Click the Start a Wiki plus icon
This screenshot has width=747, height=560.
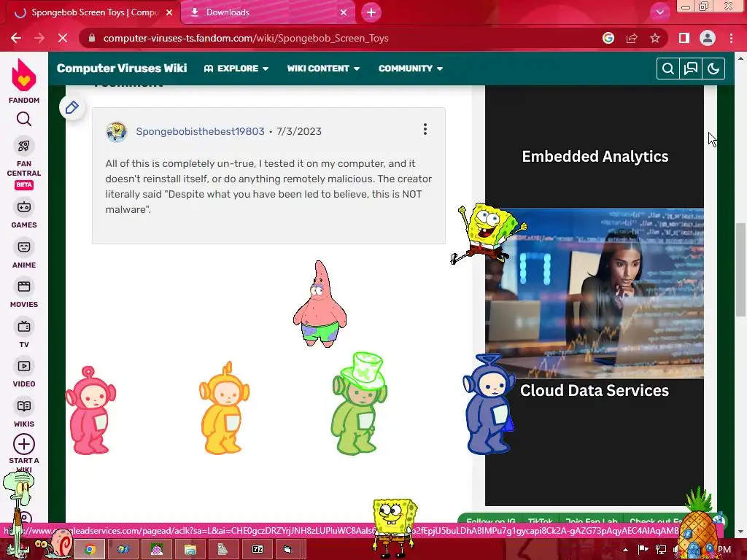pos(24,444)
